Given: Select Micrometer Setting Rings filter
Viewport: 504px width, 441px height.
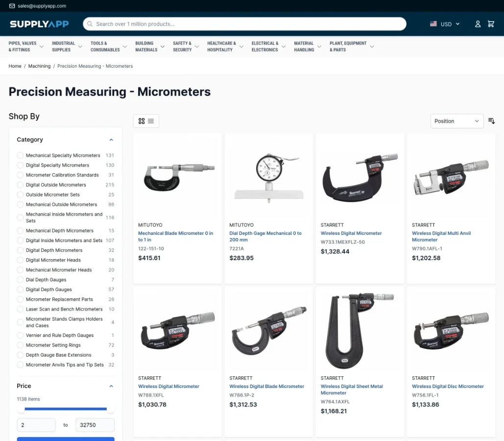Looking at the screenshot, I should [20, 345].
